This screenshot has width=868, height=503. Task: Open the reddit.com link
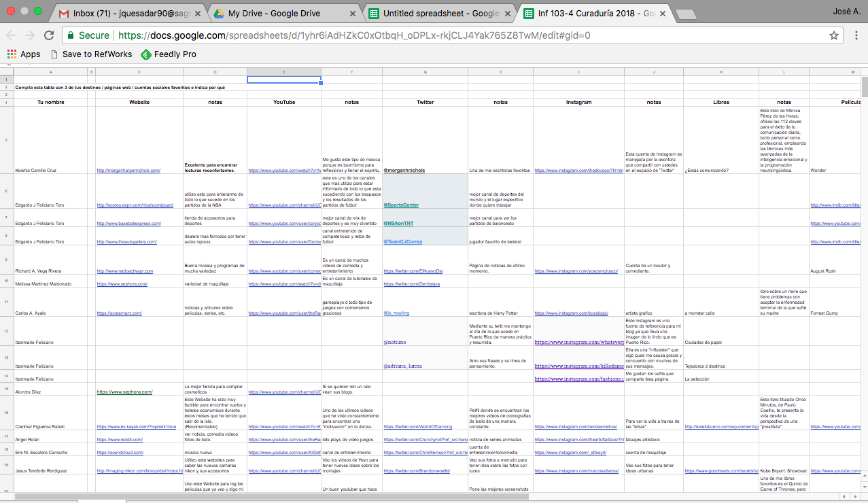pos(120,440)
